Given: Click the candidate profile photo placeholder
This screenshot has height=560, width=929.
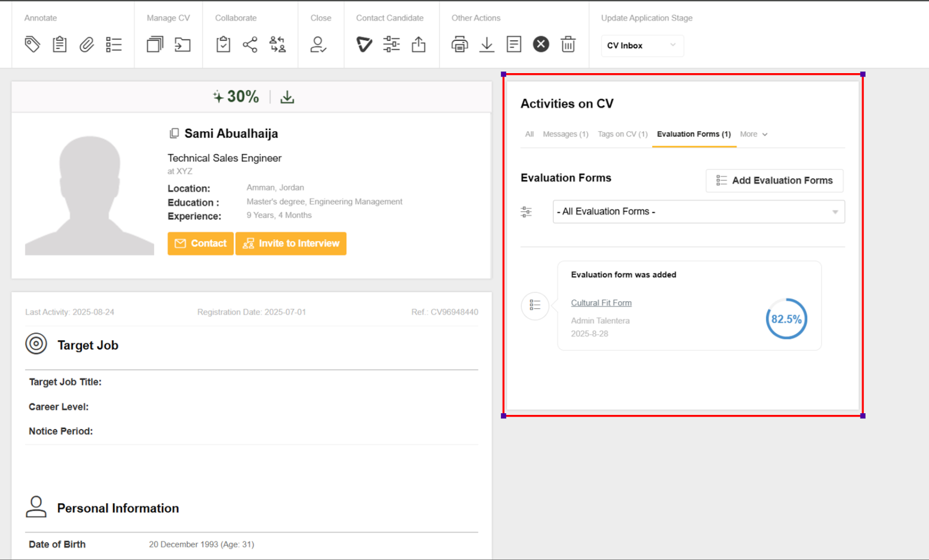Looking at the screenshot, I should 89,195.
